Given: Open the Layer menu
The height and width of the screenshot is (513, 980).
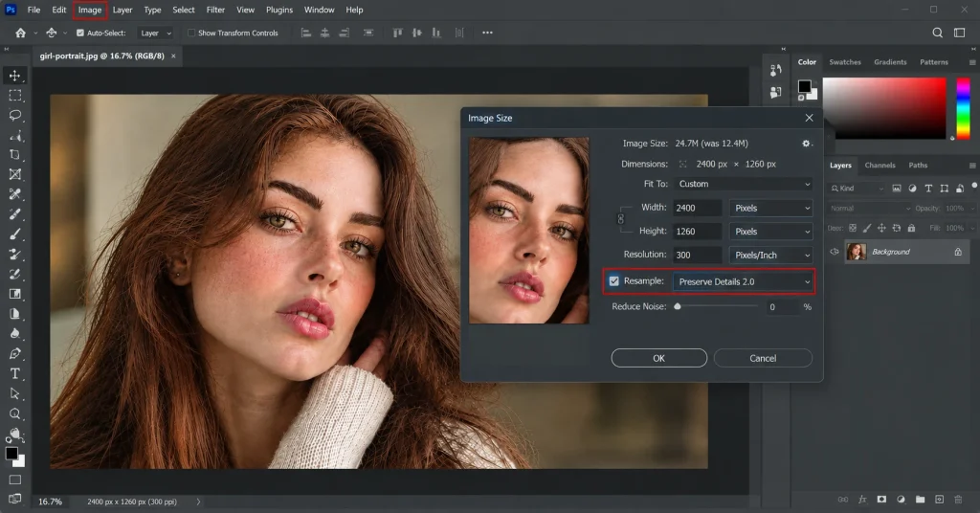Looking at the screenshot, I should click(122, 10).
